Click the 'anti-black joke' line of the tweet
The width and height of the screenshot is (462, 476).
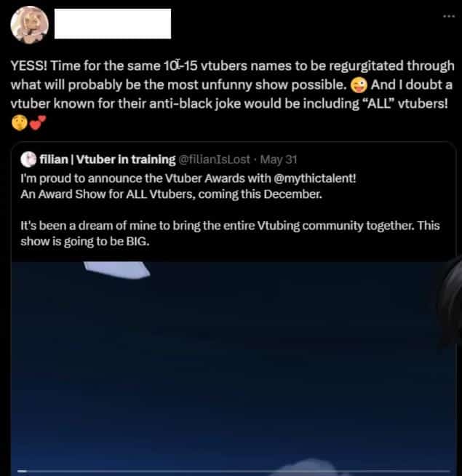pos(229,104)
